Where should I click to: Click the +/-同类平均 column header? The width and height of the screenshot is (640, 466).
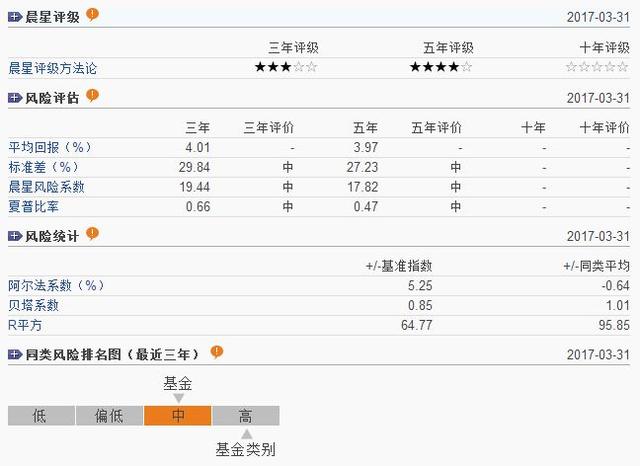tap(596, 266)
